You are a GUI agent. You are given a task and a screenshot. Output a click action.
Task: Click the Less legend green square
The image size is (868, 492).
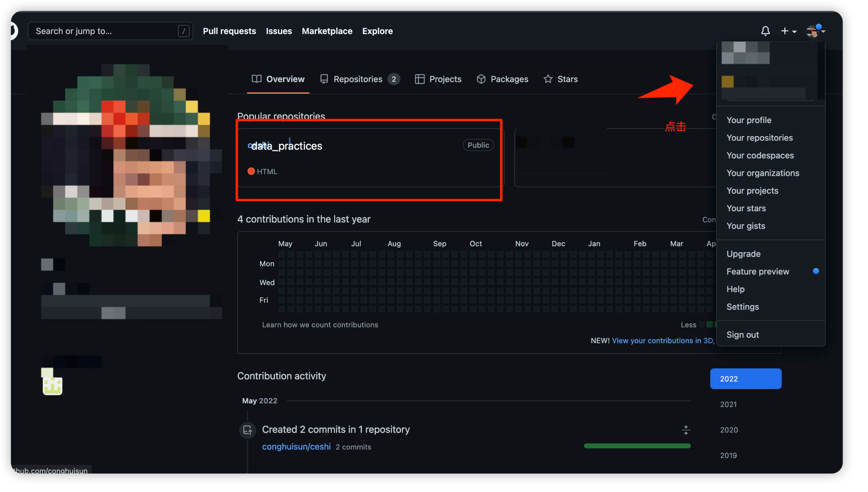click(709, 324)
